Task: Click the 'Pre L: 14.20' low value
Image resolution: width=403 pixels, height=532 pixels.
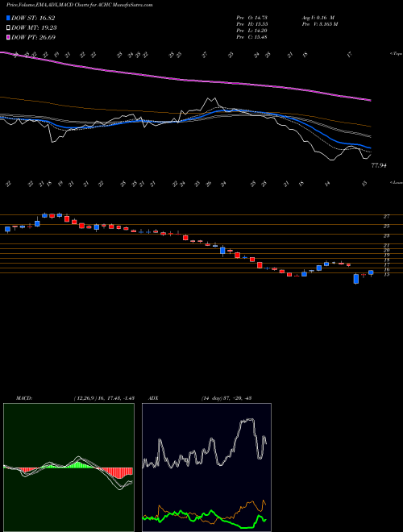Action: [252, 31]
